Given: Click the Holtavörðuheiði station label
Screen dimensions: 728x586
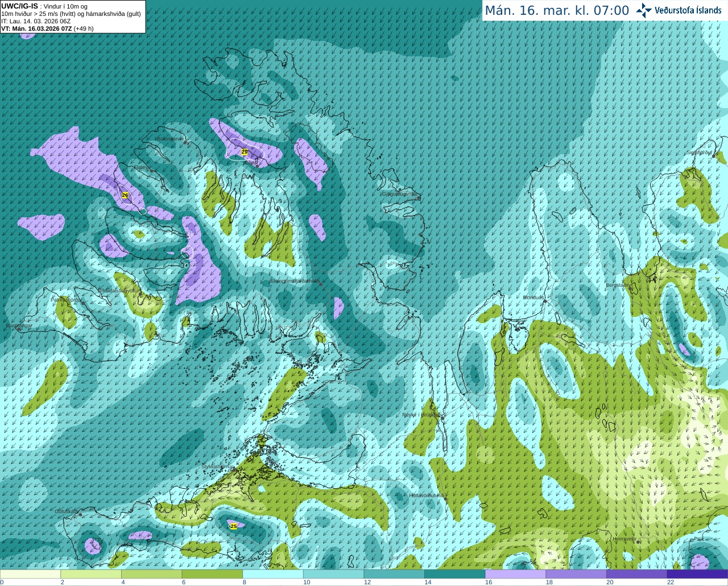Looking at the screenshot, I should coord(427,496).
